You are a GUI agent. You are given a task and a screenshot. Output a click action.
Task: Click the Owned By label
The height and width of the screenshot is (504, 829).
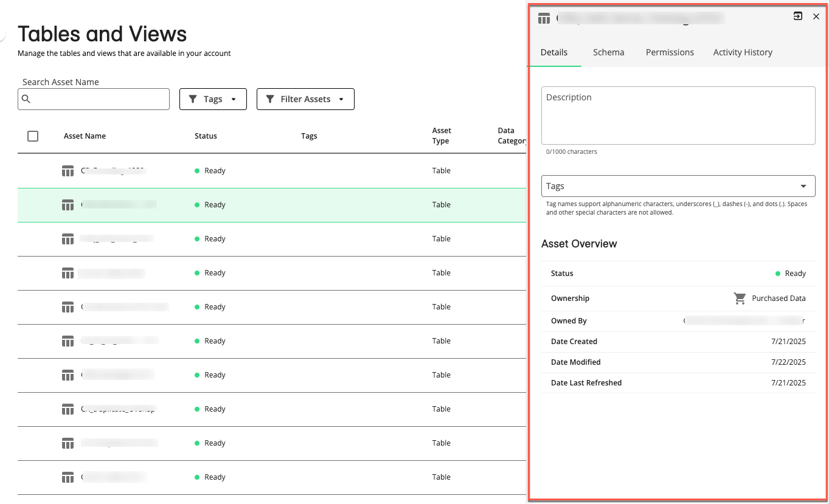(569, 321)
